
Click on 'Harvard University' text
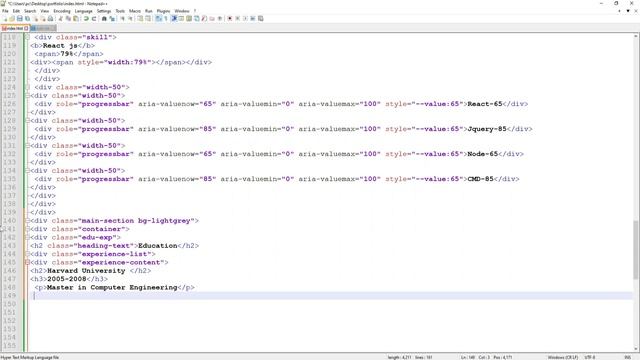click(x=86, y=271)
